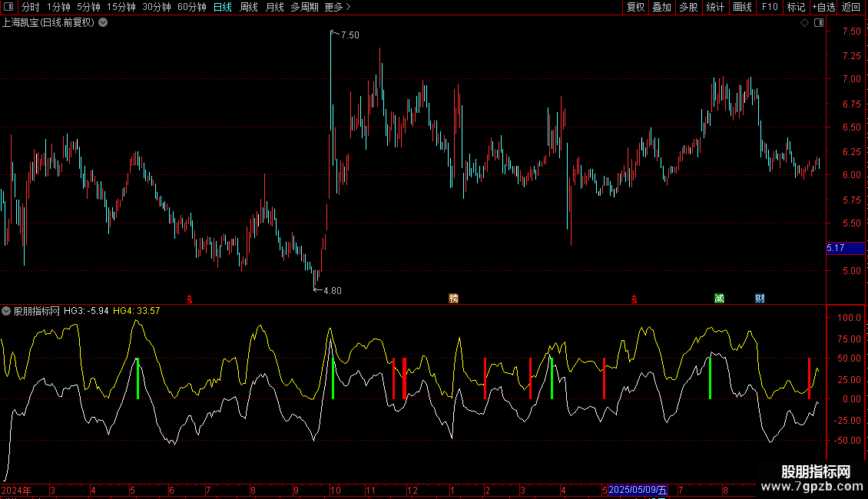Select the 60分钟 period
Image resolution: width=868 pixels, height=499 pixels.
point(192,7)
